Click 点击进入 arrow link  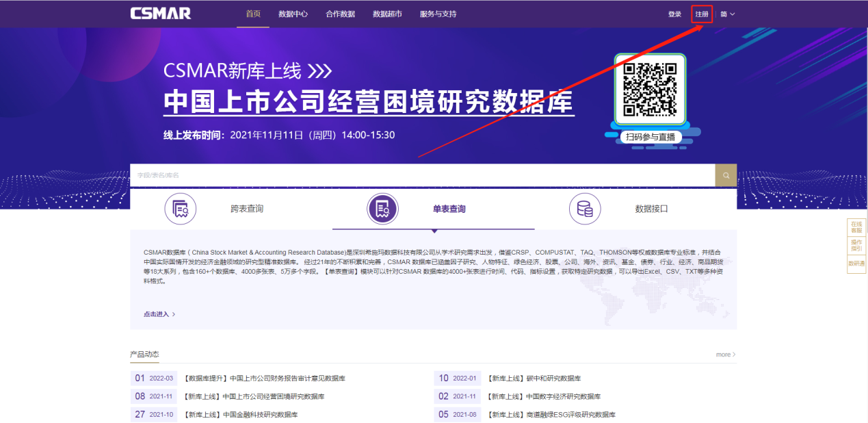[x=159, y=314]
